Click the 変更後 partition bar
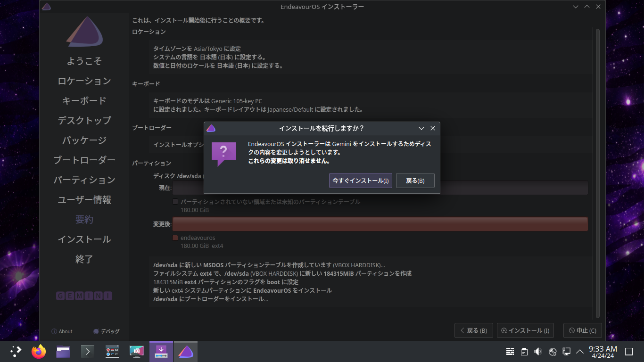This screenshot has width=644, height=362. tap(380, 224)
